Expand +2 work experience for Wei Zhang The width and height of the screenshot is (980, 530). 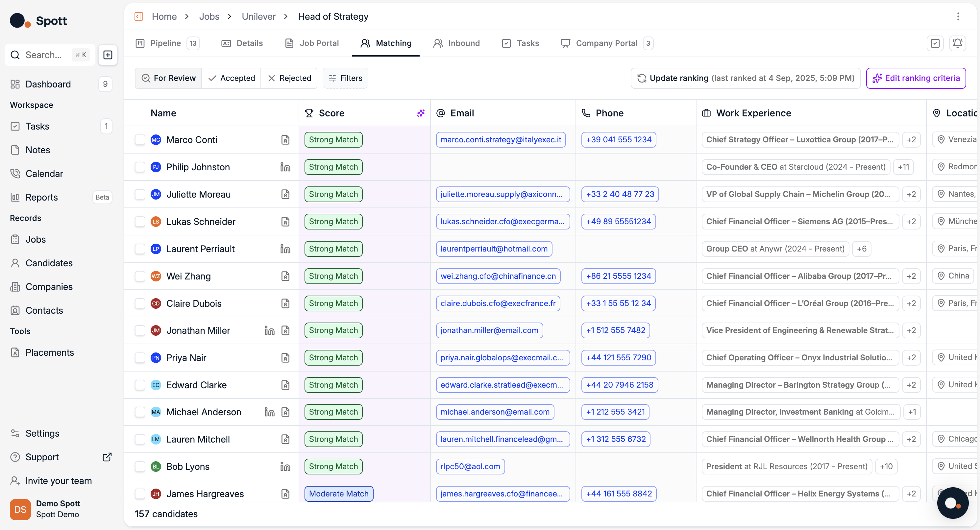(911, 276)
